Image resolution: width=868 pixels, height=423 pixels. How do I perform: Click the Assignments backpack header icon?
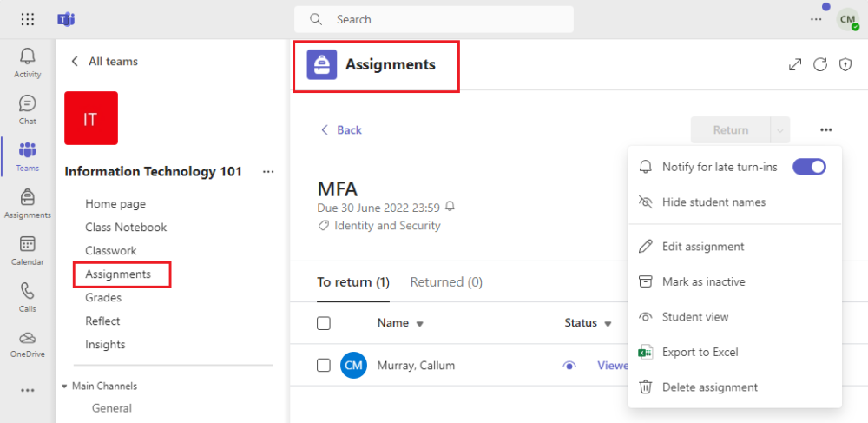click(322, 65)
